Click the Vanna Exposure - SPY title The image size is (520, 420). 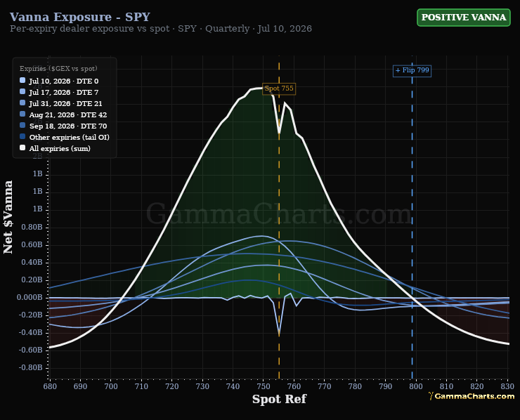(80, 17)
